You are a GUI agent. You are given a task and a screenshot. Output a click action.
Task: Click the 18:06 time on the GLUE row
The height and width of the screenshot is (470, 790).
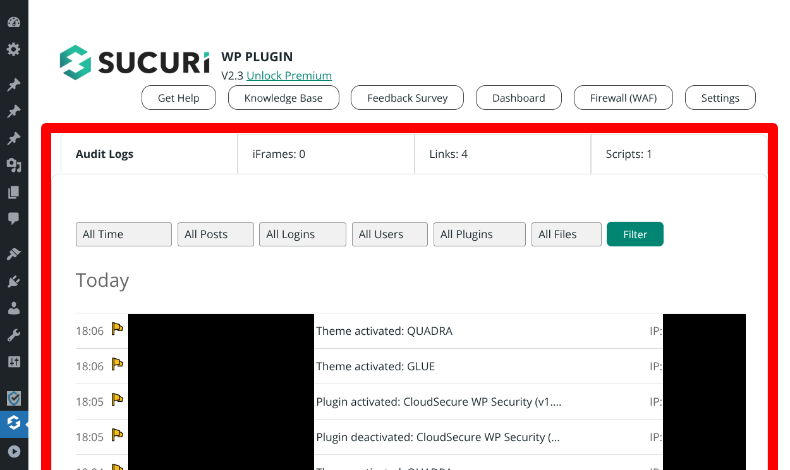coord(90,366)
